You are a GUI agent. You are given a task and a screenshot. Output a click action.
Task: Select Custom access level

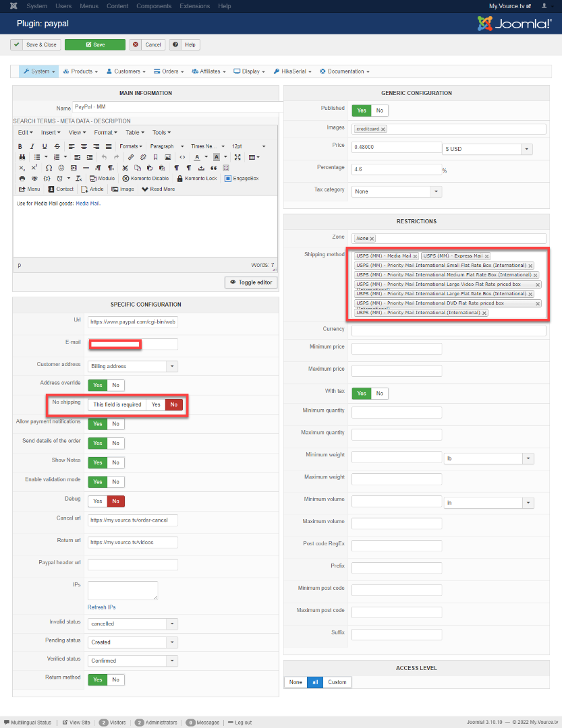pyautogui.click(x=337, y=682)
